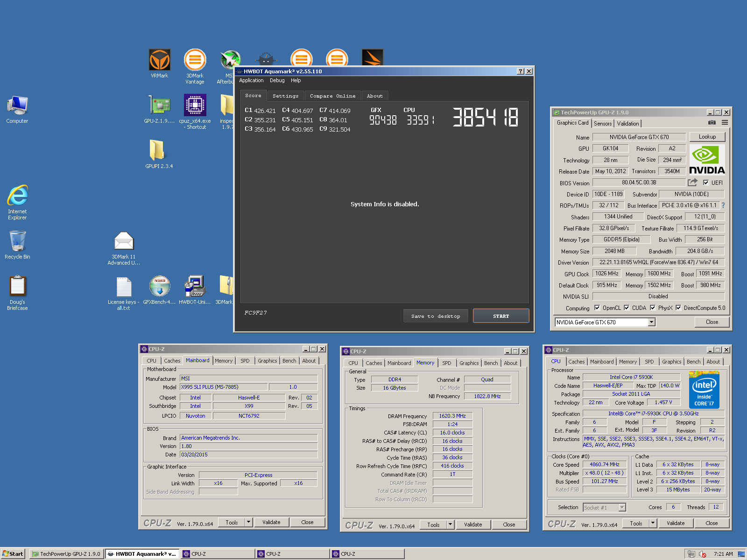Toggle the CUDA checkbox

[627, 308]
